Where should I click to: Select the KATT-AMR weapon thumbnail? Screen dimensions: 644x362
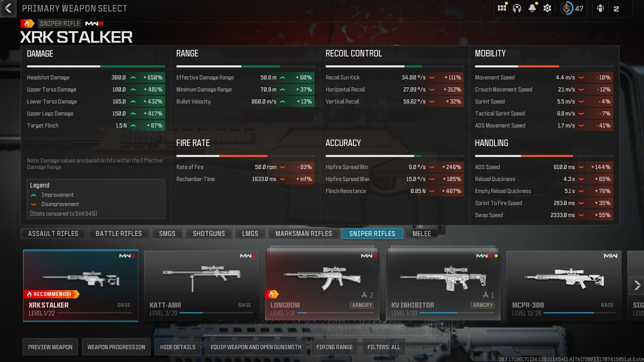pyautogui.click(x=202, y=283)
